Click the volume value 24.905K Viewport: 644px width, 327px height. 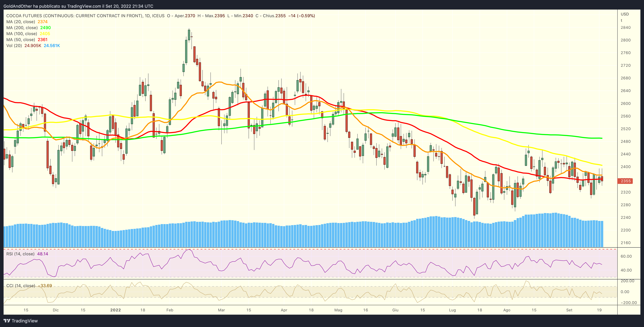33,46
